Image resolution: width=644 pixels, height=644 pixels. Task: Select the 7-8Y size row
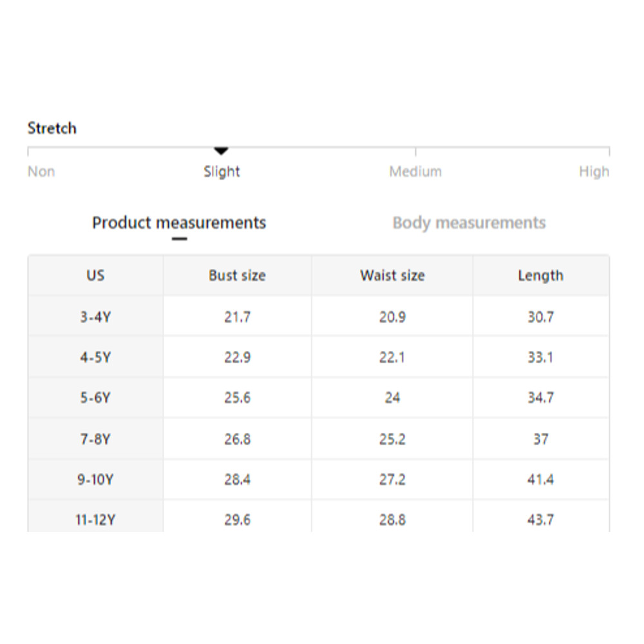(95, 439)
